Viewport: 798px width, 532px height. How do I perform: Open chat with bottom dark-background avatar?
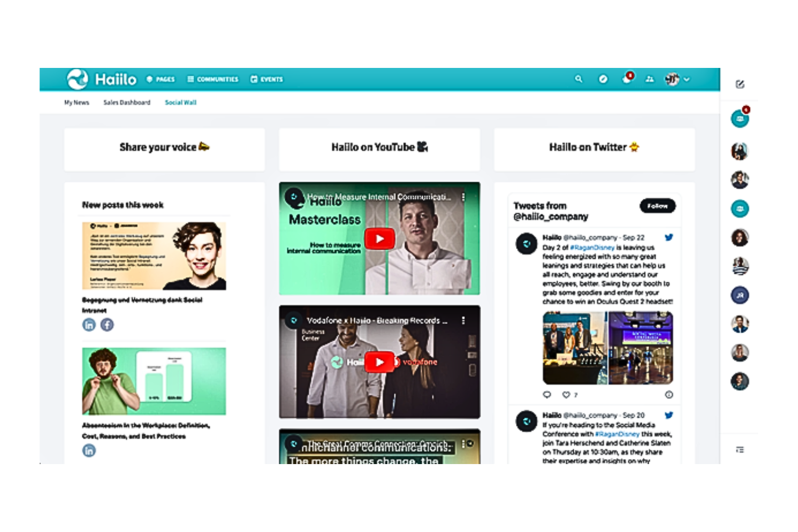(x=740, y=381)
